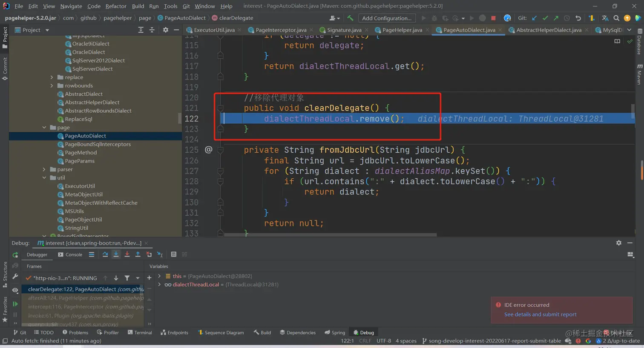Expand the 'this' variable node

(159, 276)
